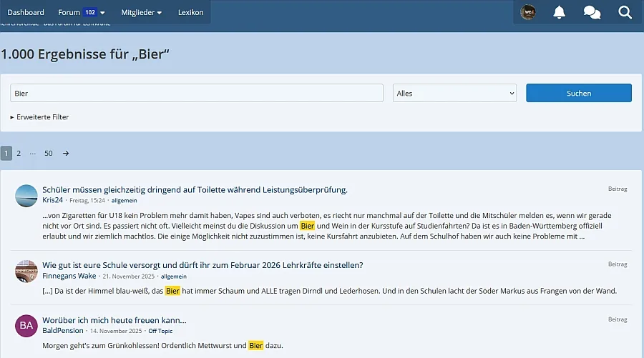The height and width of the screenshot is (358, 644).
Task: Open the 'Off Topic' forum category link
Action: click(x=160, y=331)
